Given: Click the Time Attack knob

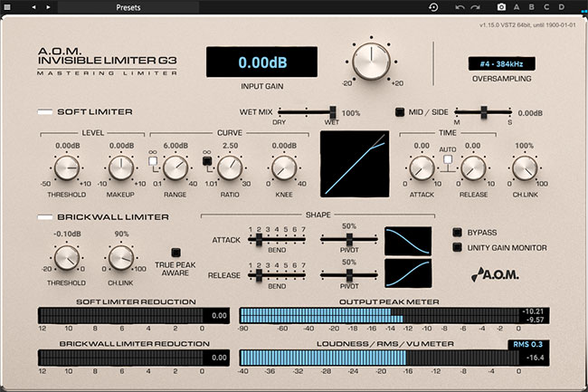Looking at the screenshot, I should click(x=422, y=168).
